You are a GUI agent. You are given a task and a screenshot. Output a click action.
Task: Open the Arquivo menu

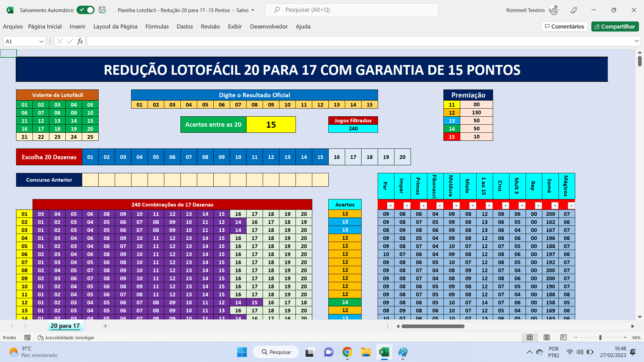click(x=13, y=26)
